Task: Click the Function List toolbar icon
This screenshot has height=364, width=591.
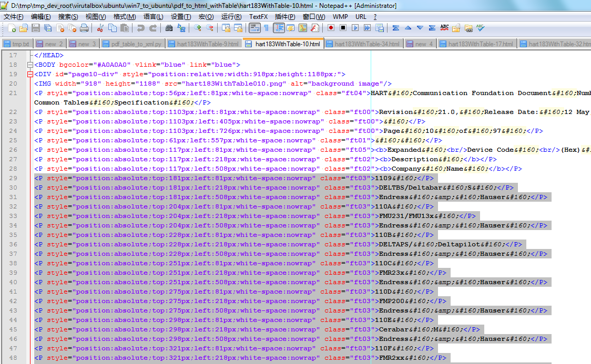Action: 315,28
